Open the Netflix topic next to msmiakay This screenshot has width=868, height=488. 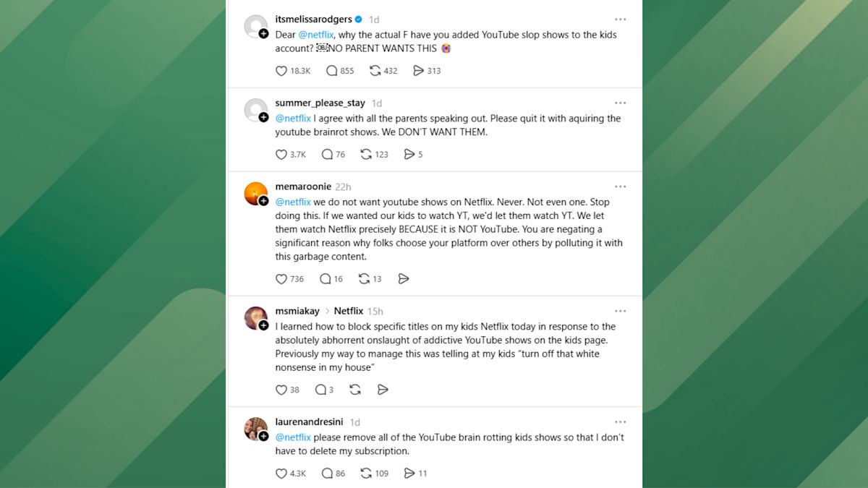349,311
